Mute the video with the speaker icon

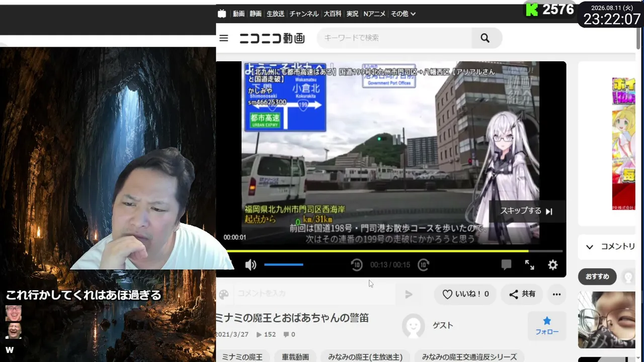click(x=251, y=265)
